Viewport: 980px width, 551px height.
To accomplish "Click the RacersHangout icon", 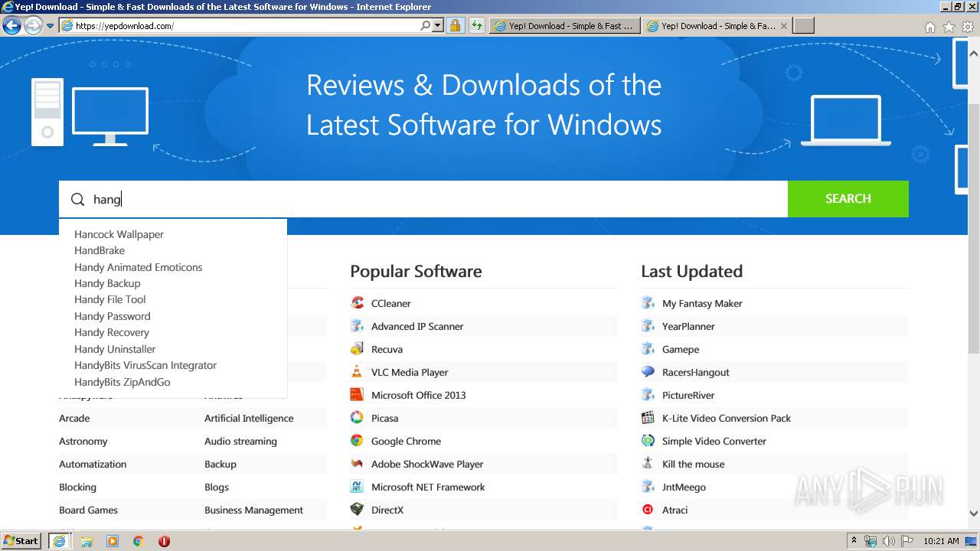I will [648, 372].
